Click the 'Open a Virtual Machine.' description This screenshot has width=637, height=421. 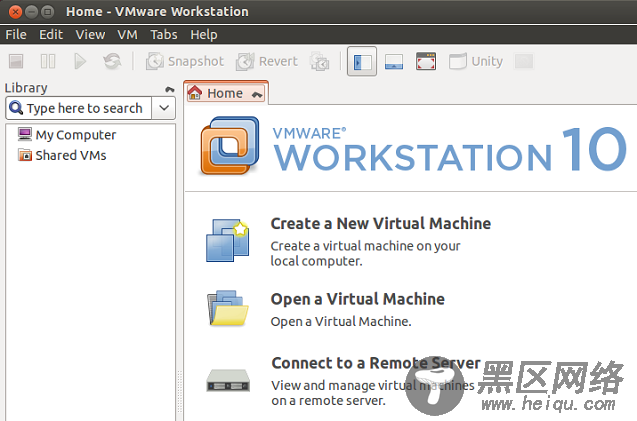point(341,321)
